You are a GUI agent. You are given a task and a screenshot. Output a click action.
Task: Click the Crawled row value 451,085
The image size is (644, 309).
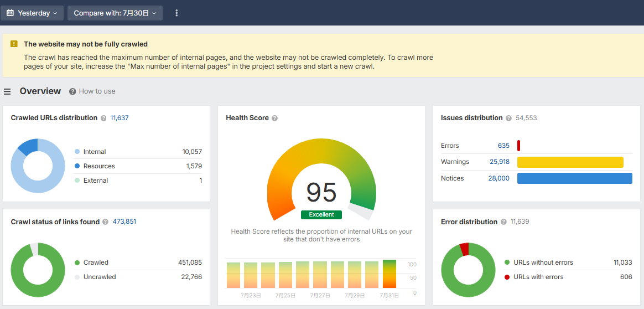coord(190,262)
